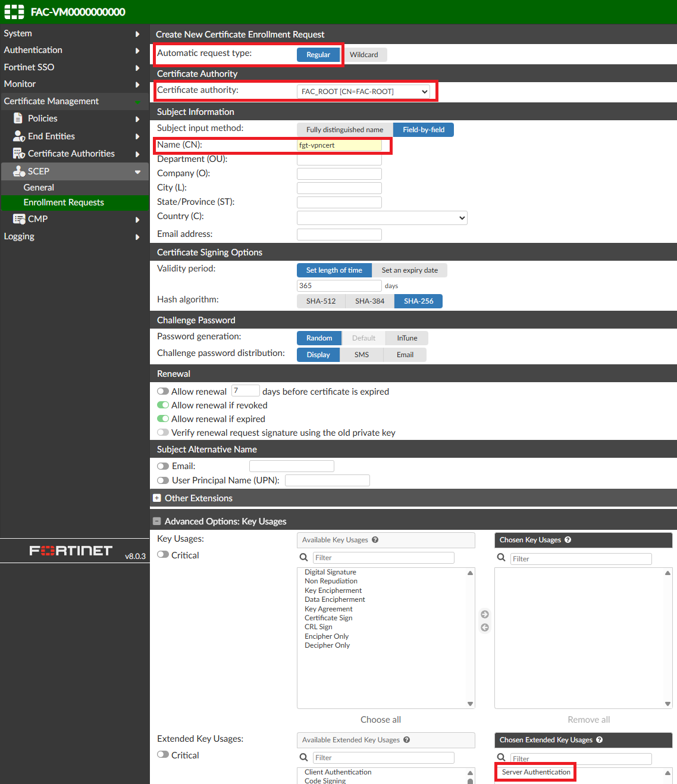The height and width of the screenshot is (784, 677).
Task: Click the SCEP icon in sidebar
Action: point(19,171)
